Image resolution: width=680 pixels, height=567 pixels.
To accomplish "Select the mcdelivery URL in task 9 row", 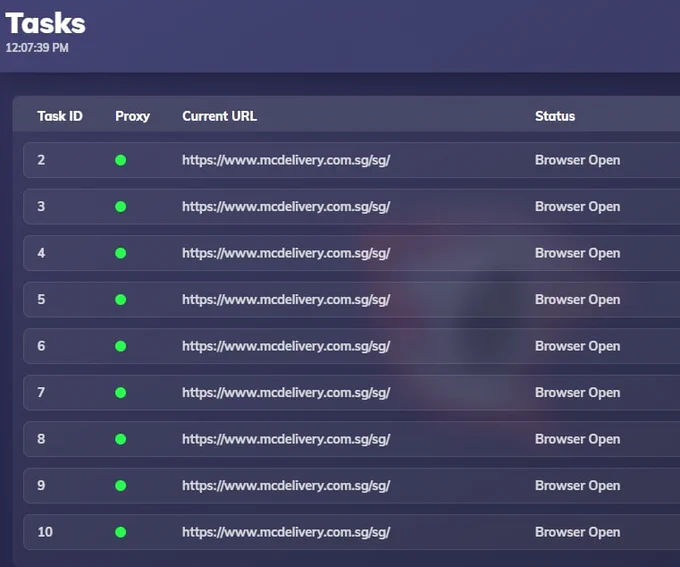I will (286, 486).
